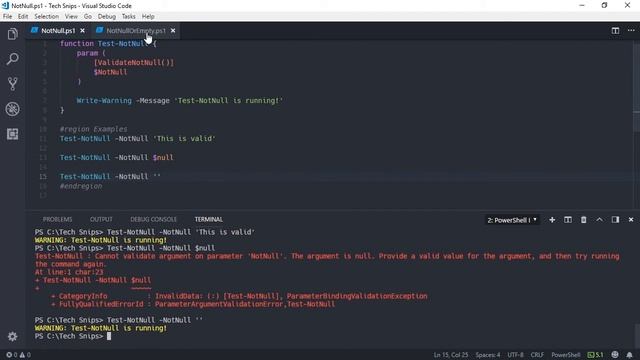Screen dimensions: 640x360
Task: Open the Debug view in activity bar
Action: point(13,109)
